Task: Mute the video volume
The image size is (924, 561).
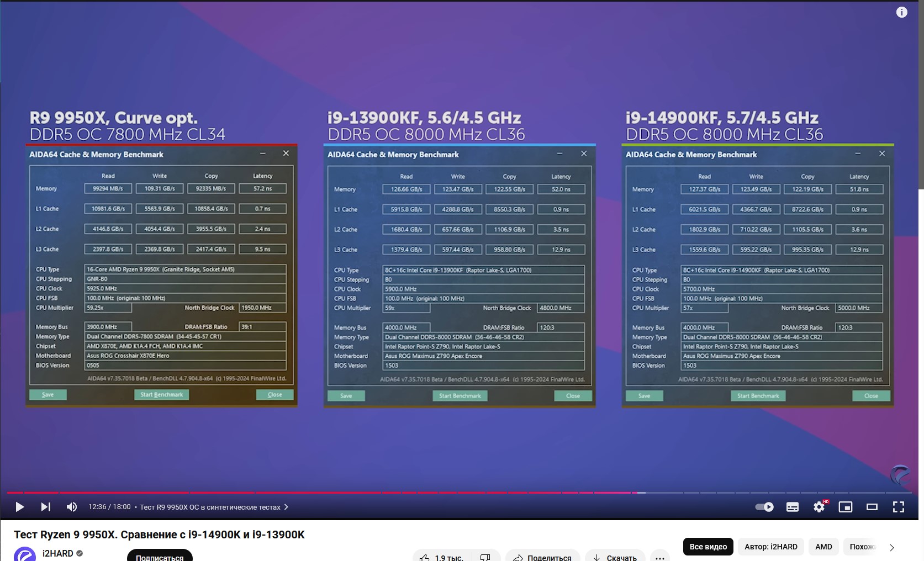Action: [72, 507]
